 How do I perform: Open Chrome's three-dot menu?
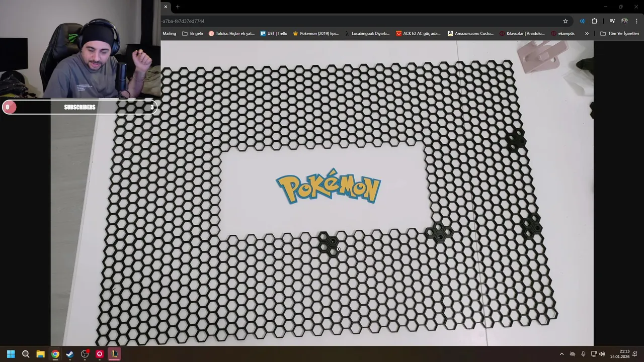(x=637, y=21)
